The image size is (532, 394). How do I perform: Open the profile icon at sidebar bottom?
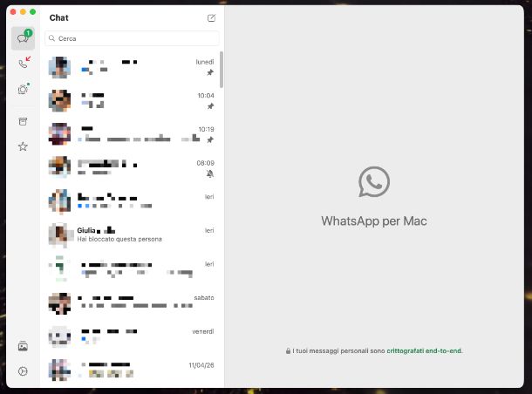[x=23, y=371]
